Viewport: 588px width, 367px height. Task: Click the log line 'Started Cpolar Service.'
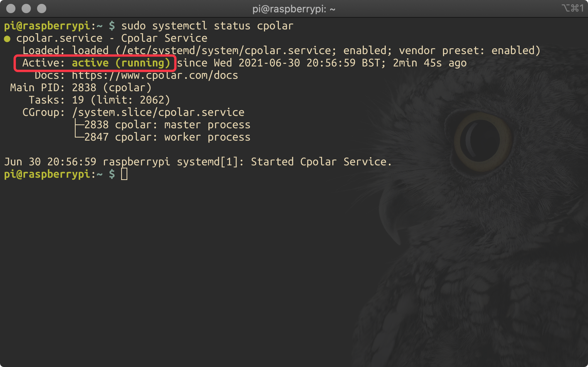coord(321,162)
